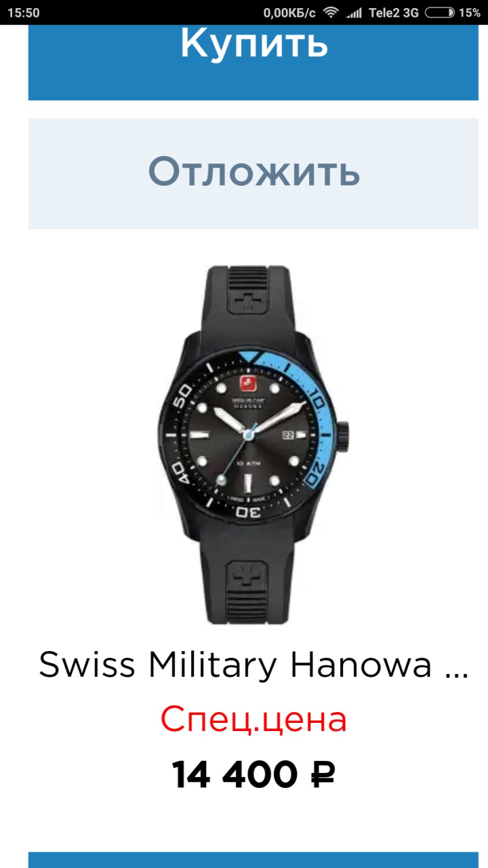This screenshot has width=488, height=868.
Task: Tap the 14 400 ₽ price text
Action: click(x=253, y=774)
